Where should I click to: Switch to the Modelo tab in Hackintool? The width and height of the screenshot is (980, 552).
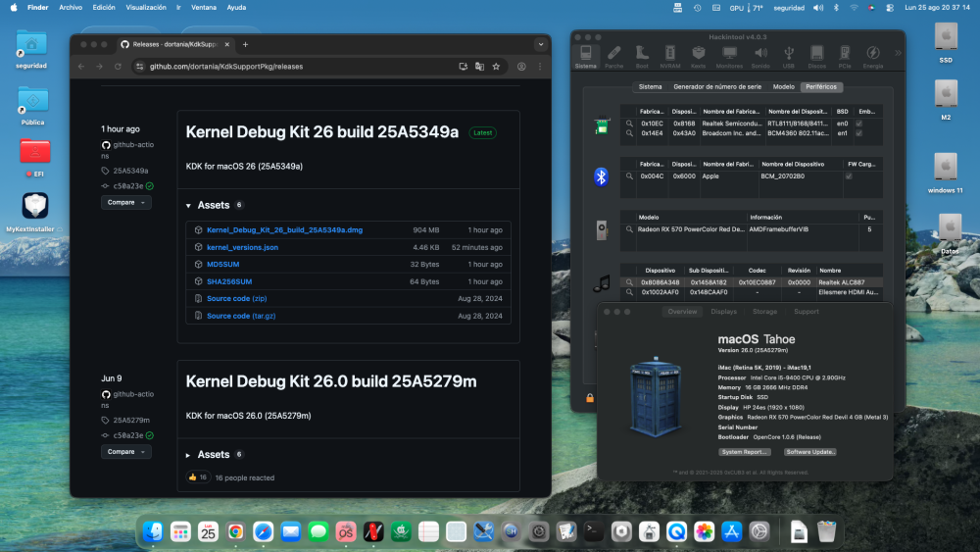pyautogui.click(x=783, y=87)
